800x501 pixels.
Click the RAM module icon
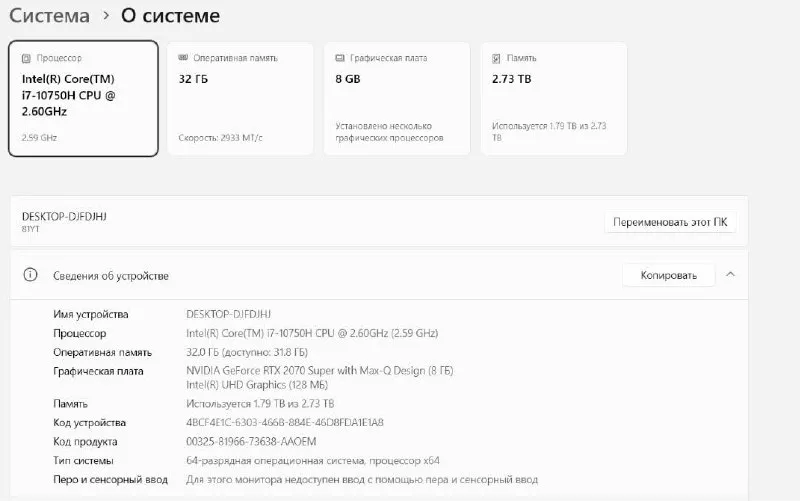[183, 58]
